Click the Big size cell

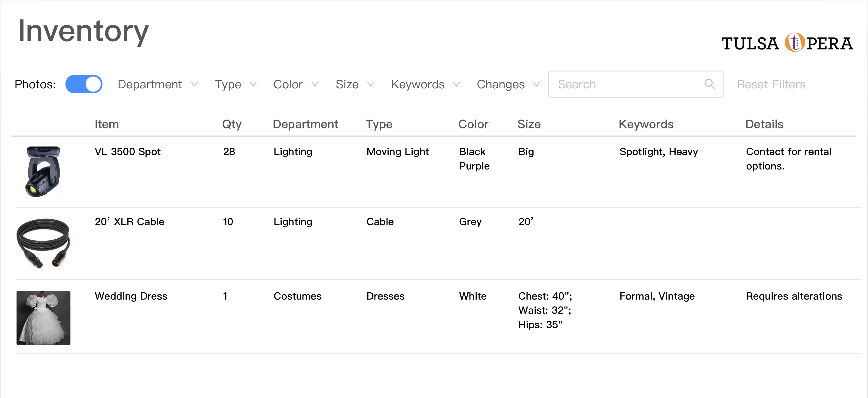(x=526, y=152)
